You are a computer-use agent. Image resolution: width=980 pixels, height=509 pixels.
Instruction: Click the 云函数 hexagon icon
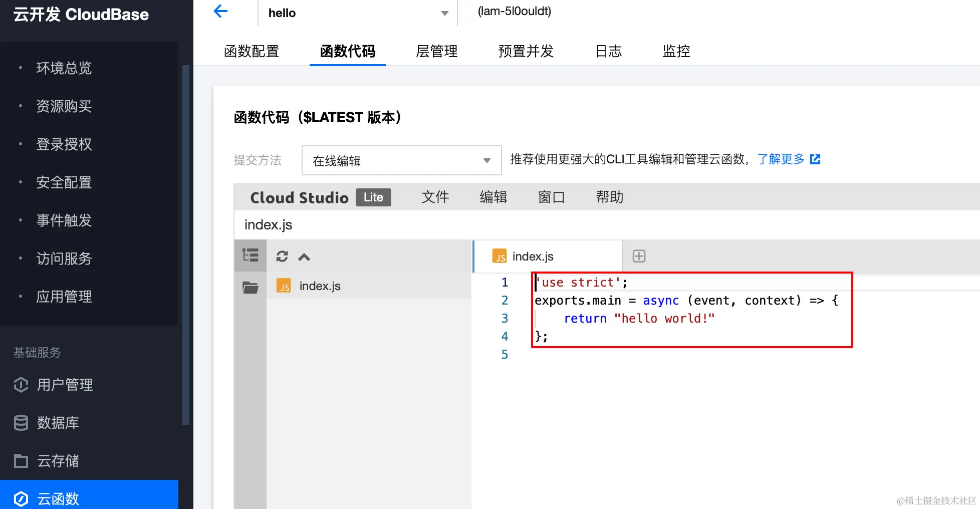coord(21,499)
